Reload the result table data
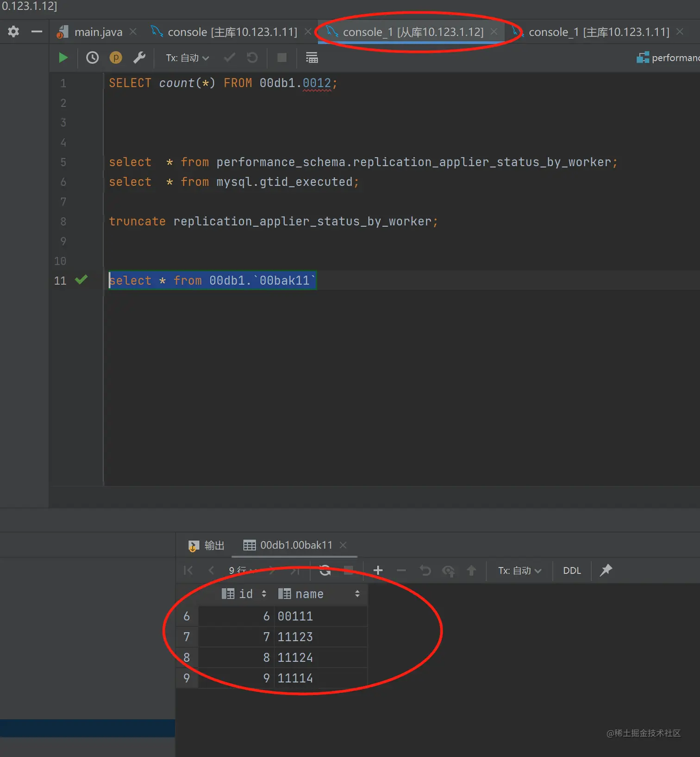700x757 pixels. coord(325,570)
